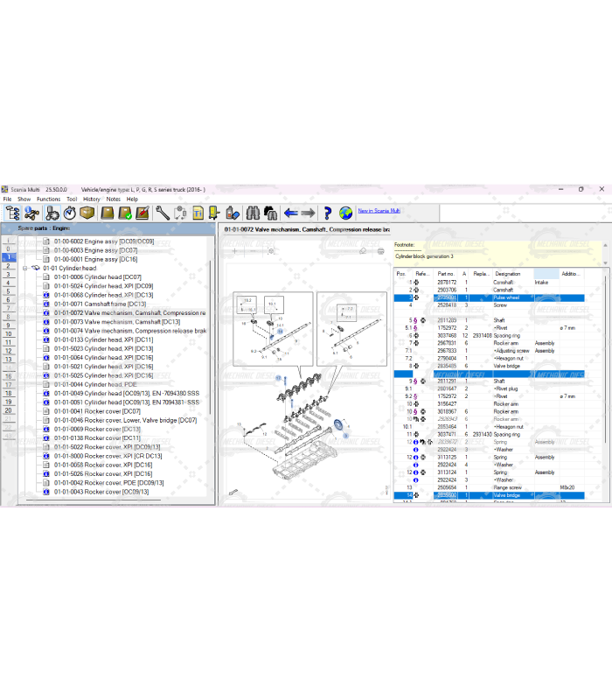This screenshot has width=612, height=700.
Task: Click the wrench tool icon
Action: (163, 213)
